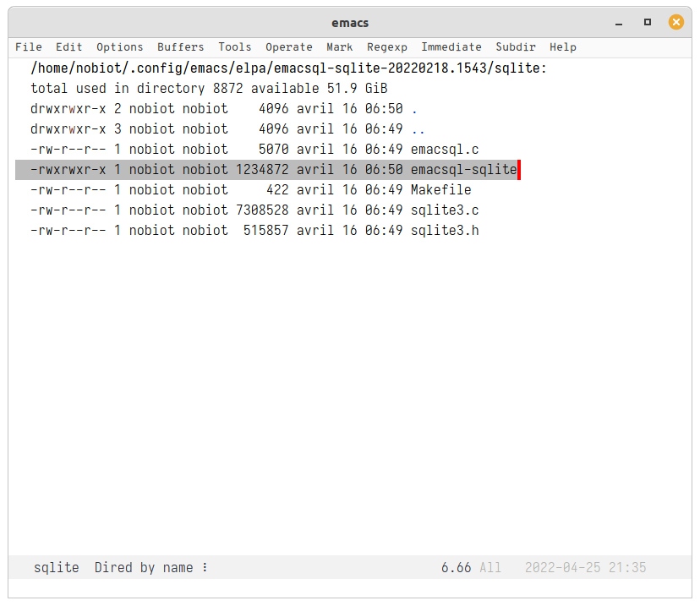Open the Buffers menu

(x=180, y=47)
